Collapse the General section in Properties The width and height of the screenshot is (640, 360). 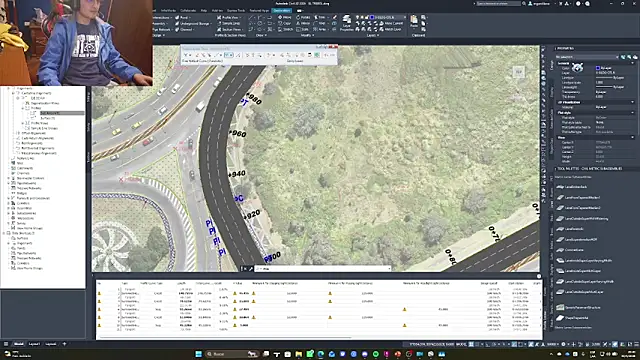pos(633,63)
